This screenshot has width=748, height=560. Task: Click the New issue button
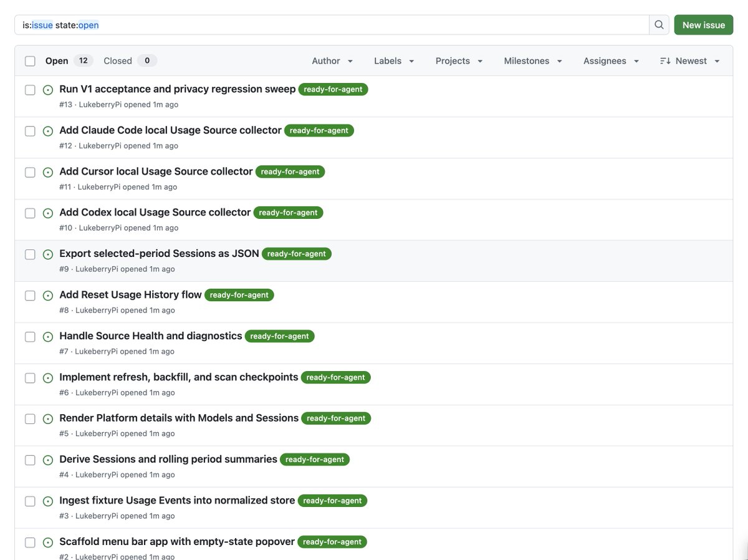tap(704, 25)
